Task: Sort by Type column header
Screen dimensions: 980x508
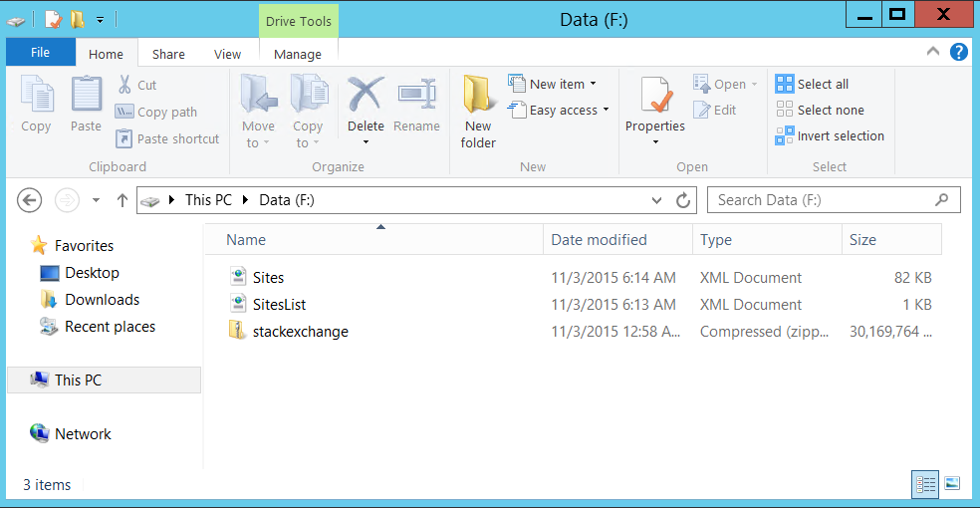Action: pyautogui.click(x=768, y=240)
